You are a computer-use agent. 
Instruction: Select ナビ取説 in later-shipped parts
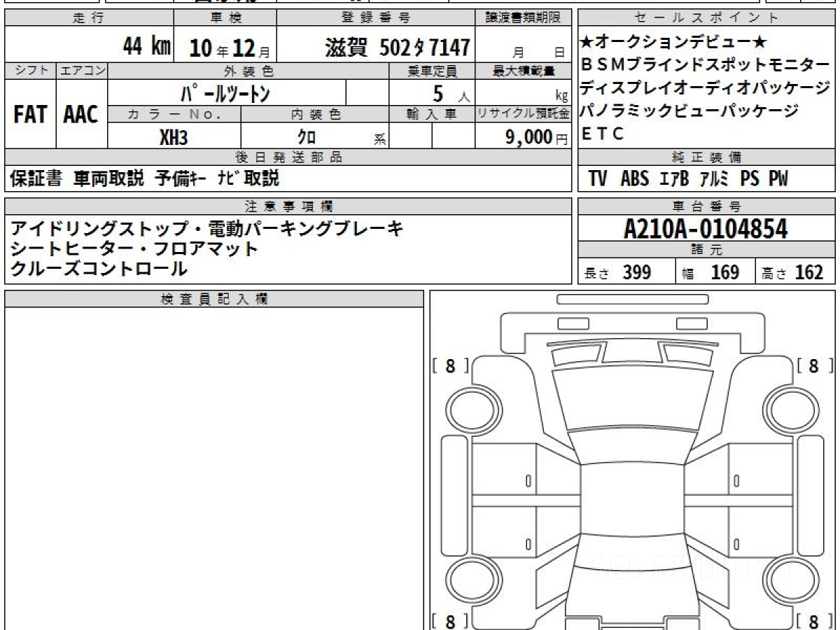tap(248, 178)
